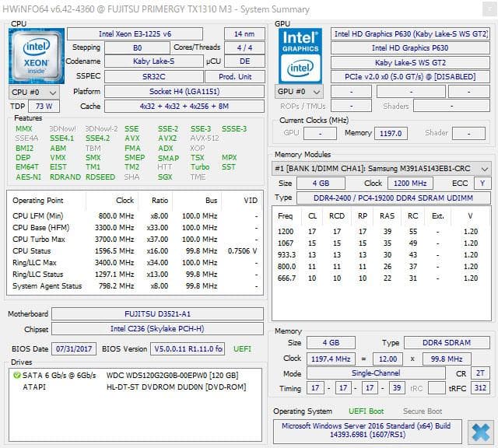
Task: Click the BIOS Version V5.0.0.11 field
Action: 188,349
